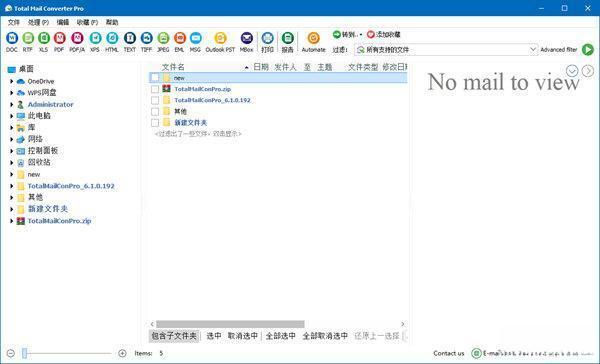
Task: Go to next mail in preview pane
Action: click(588, 71)
